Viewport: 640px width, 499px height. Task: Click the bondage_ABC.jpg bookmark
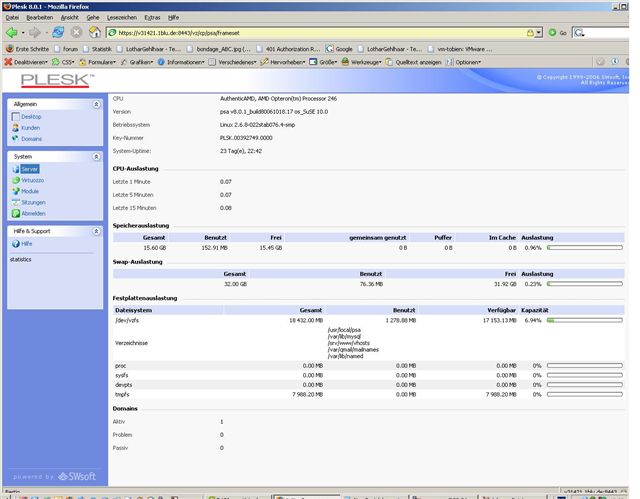(x=219, y=49)
